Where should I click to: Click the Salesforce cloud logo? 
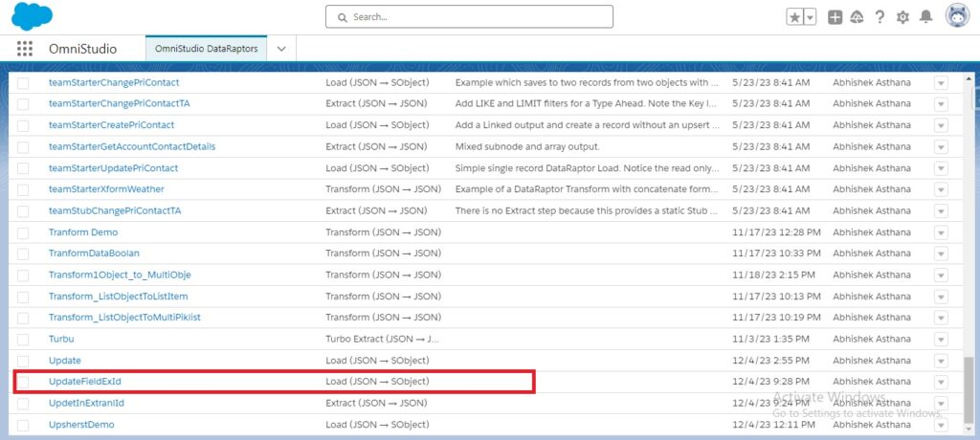coord(32,15)
